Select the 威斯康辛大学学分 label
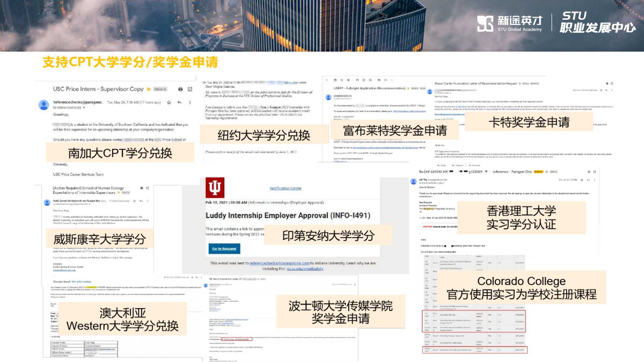 (100, 239)
